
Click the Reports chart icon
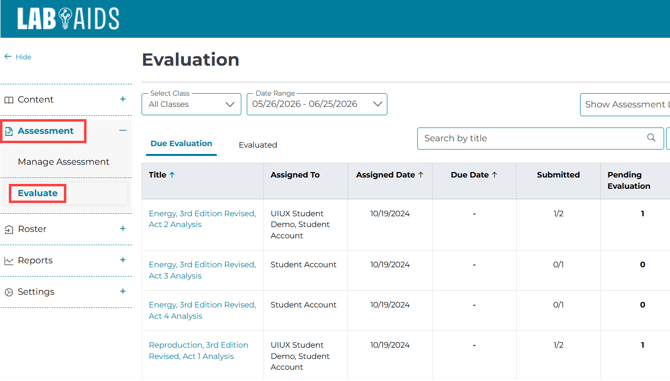9,261
